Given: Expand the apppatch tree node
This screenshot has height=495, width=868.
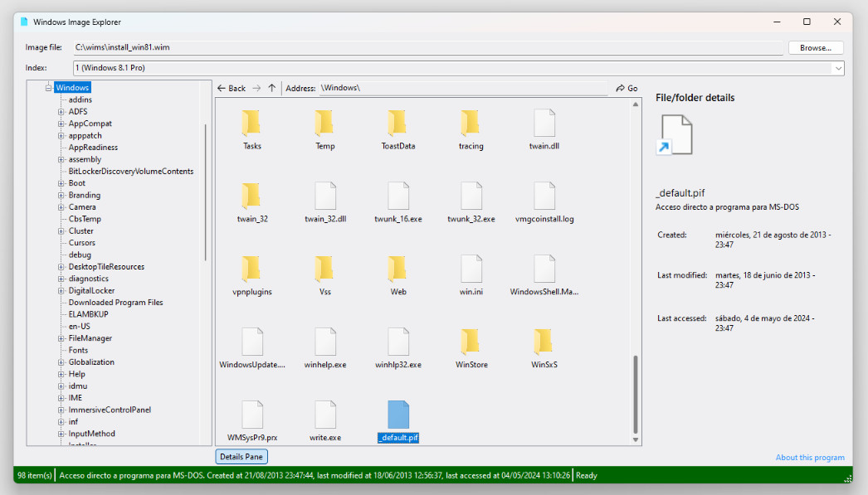Looking at the screenshot, I should [61, 135].
